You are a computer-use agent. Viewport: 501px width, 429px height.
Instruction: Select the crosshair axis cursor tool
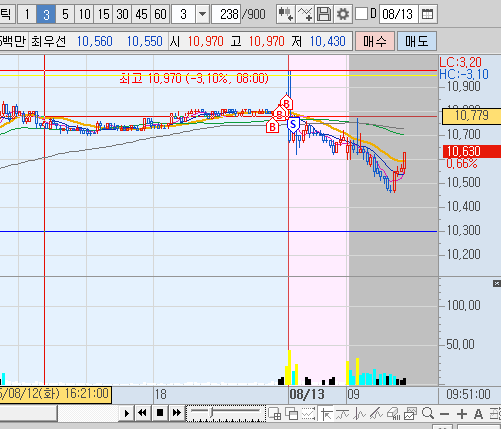327,414
